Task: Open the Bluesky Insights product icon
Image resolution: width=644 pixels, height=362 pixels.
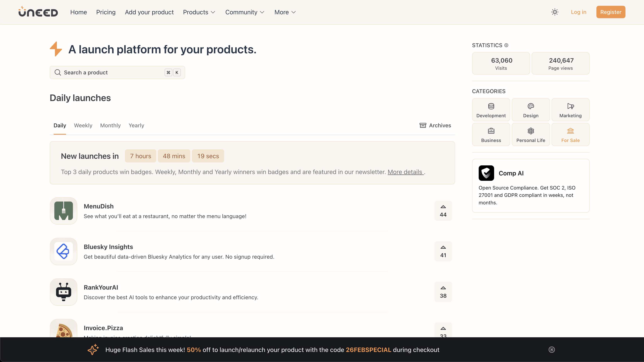Action: tap(63, 251)
